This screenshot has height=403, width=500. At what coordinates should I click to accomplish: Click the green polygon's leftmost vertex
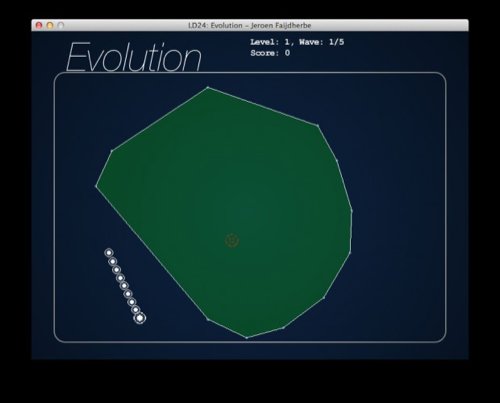tap(96, 186)
